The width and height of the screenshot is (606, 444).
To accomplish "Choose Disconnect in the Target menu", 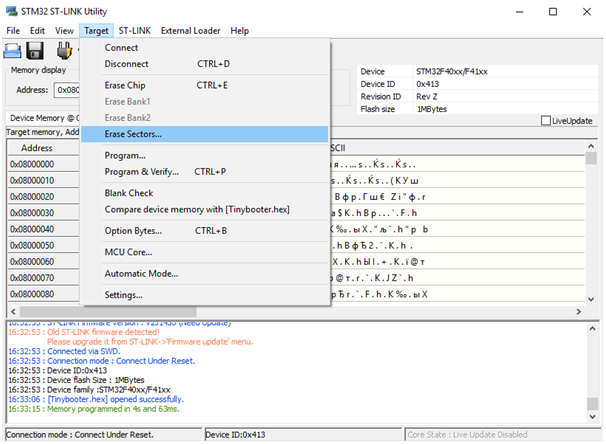I will click(204, 64).
